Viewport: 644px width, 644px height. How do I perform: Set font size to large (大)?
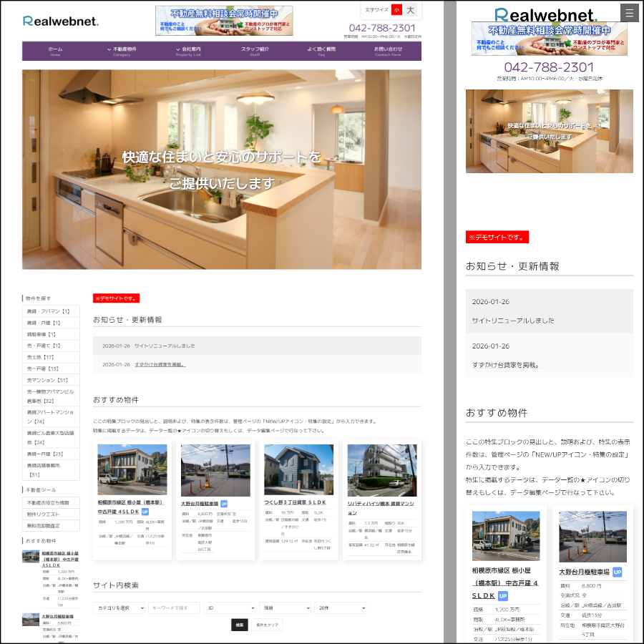[x=410, y=10]
